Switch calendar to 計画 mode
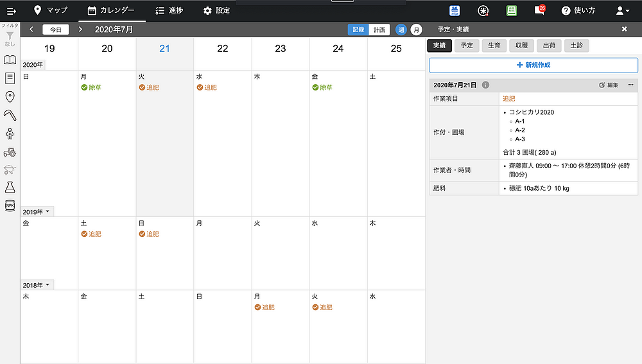The image size is (642, 364). pos(379,30)
